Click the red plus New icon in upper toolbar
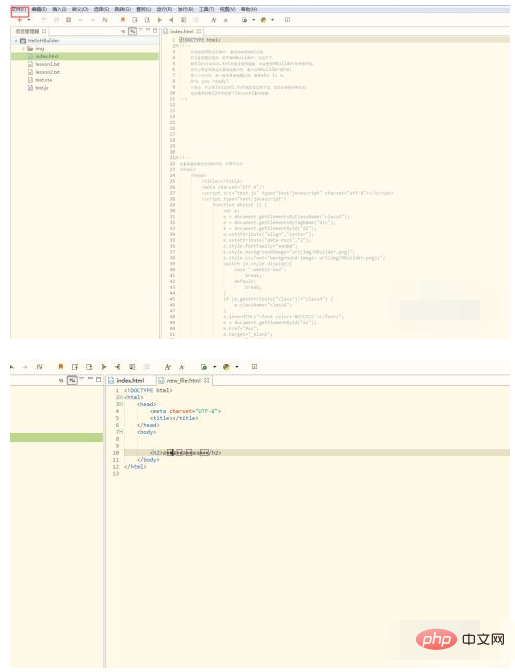515x672 pixels. tap(19, 20)
